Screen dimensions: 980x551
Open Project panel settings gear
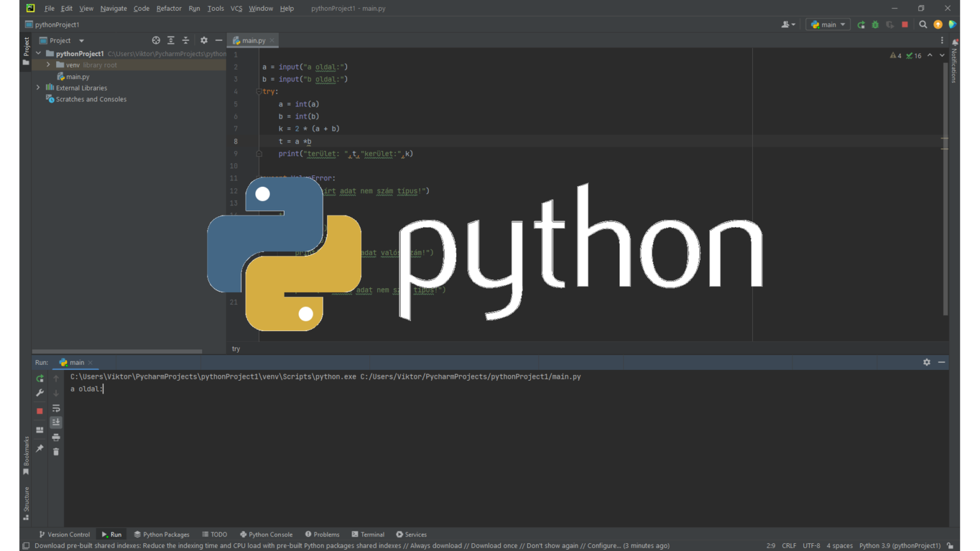coord(204,40)
